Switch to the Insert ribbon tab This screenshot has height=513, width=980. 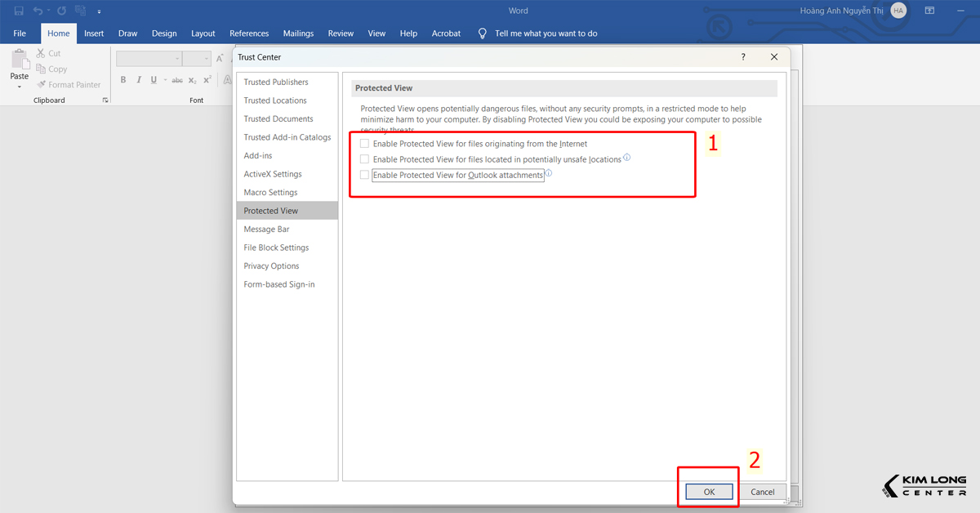[94, 33]
